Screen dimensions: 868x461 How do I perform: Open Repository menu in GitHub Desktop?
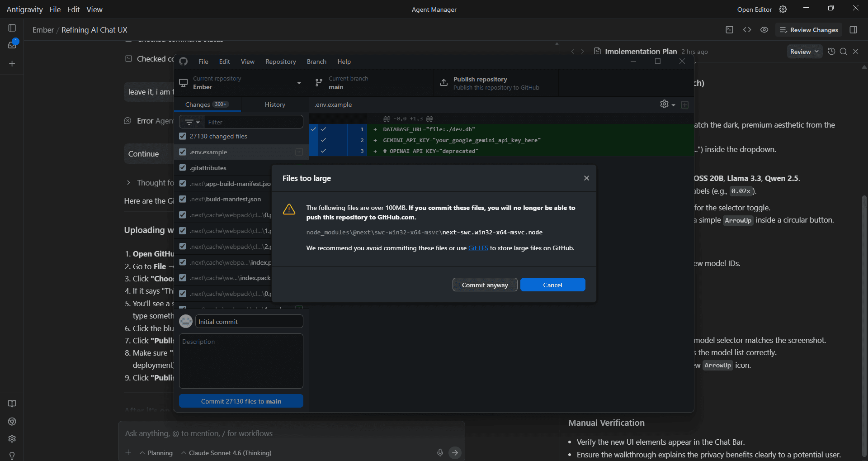click(x=281, y=62)
